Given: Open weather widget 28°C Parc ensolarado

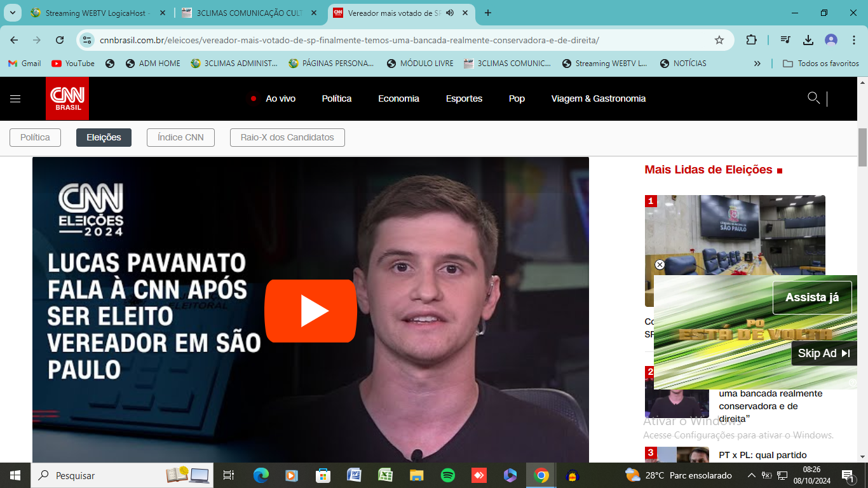Looking at the screenshot, I should point(678,475).
